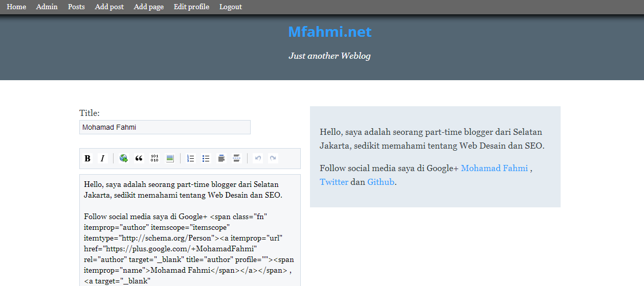Focus the Title input containing Mohamad Fahmi
Image resolution: width=644 pixels, height=286 pixels.
coord(165,127)
